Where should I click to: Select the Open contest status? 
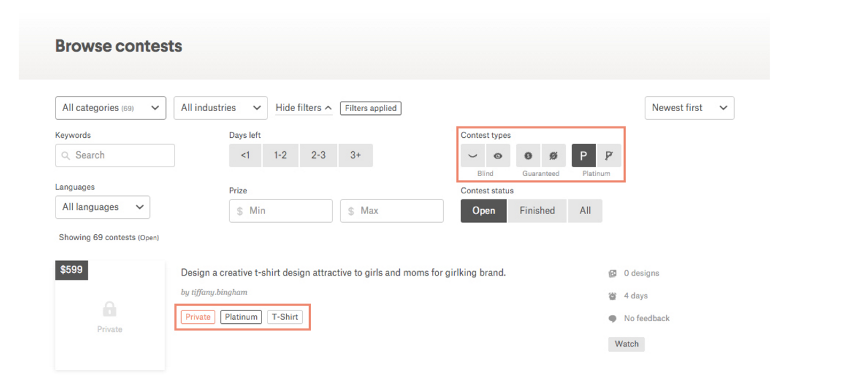(x=483, y=211)
